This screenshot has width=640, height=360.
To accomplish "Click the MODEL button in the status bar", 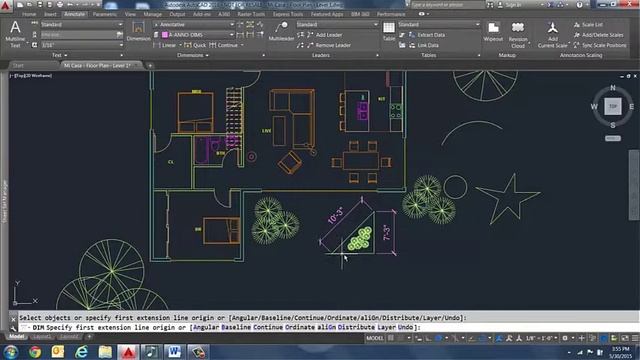I will tap(375, 338).
